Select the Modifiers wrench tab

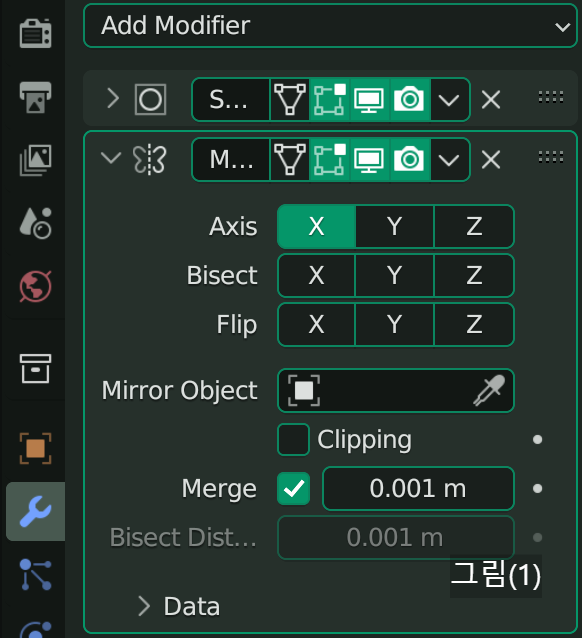coord(35,511)
